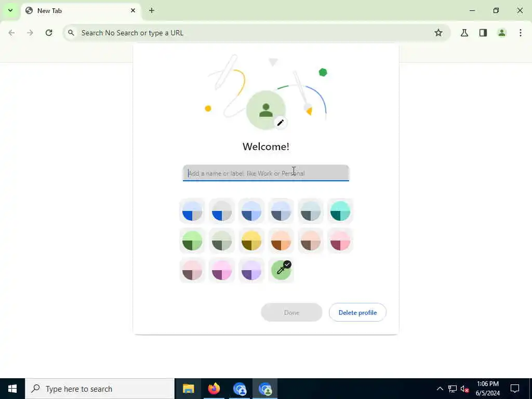Viewport: 532px width, 399px height.
Task: Select the teal theme color swatch
Action: coord(340,211)
